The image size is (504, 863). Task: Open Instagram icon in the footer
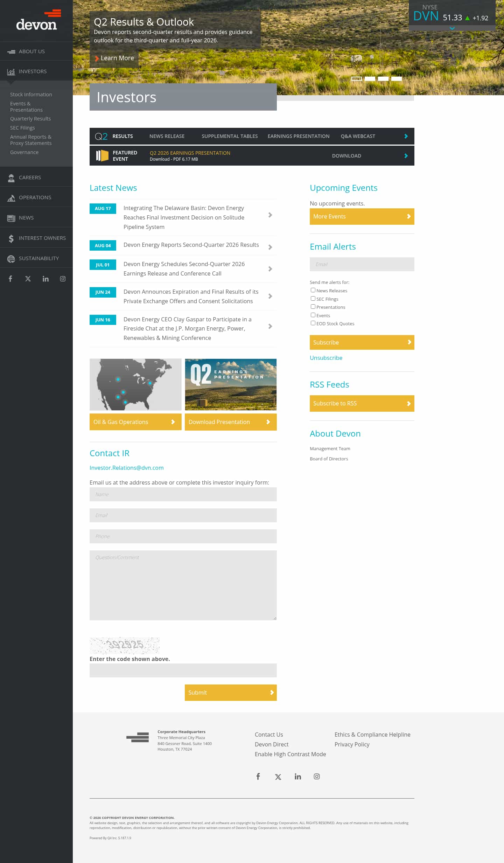[x=317, y=777]
